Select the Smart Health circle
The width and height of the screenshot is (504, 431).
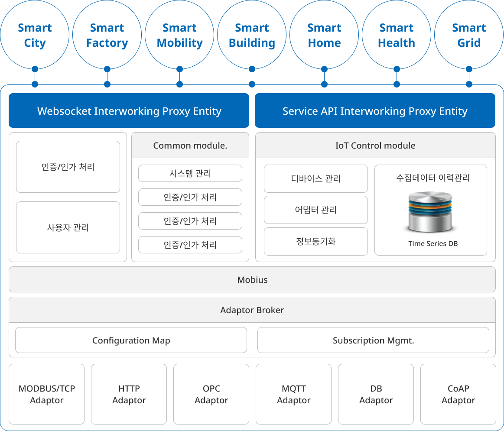pos(397,35)
